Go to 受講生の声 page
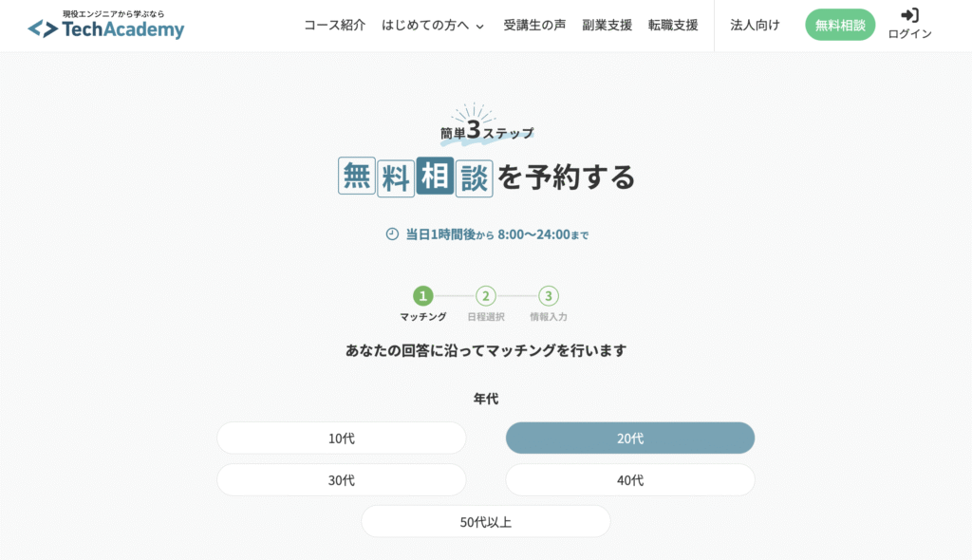This screenshot has width=972, height=560. (x=534, y=26)
